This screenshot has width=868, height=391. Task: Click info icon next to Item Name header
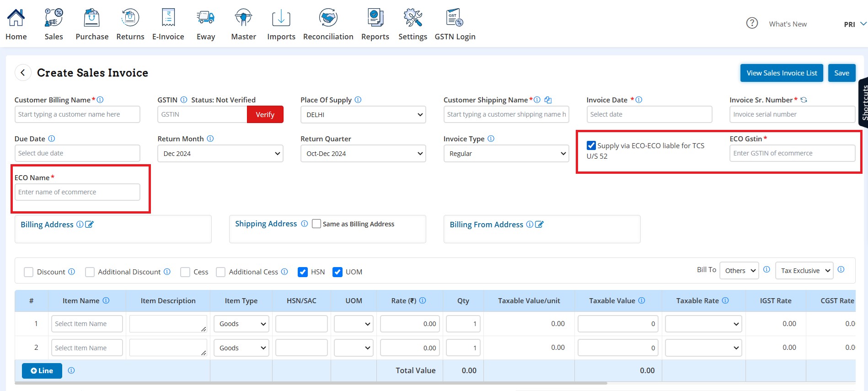[106, 300]
